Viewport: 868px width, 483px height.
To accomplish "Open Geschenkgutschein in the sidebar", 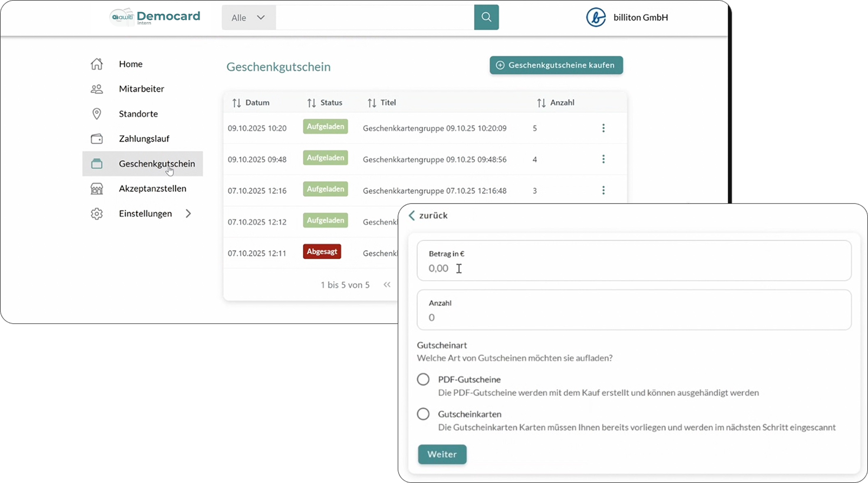I will 157,164.
